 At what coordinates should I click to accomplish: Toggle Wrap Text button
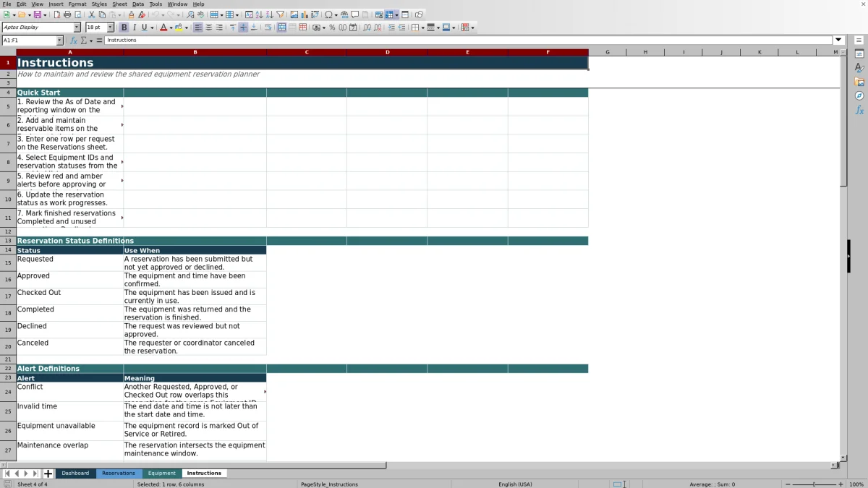[268, 27]
